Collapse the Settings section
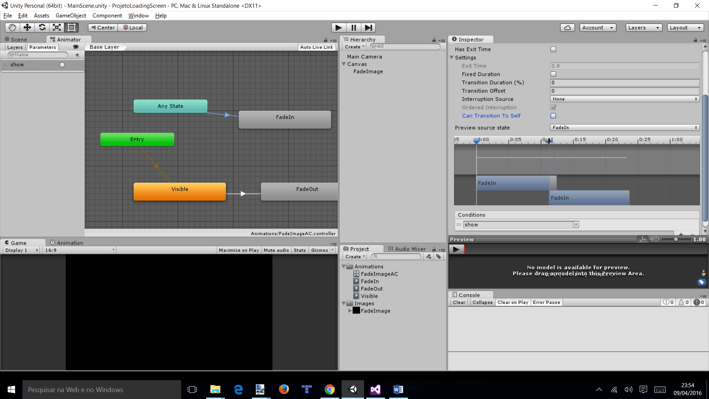 click(x=452, y=58)
